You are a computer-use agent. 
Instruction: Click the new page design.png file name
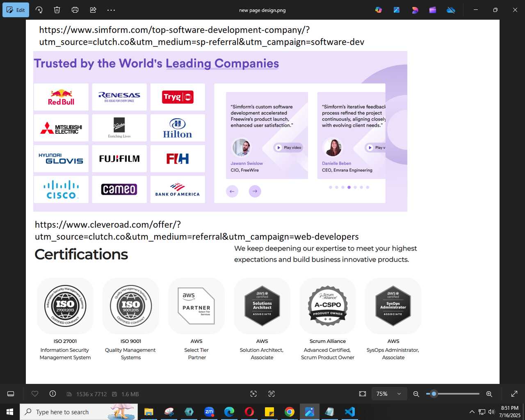tap(262, 10)
